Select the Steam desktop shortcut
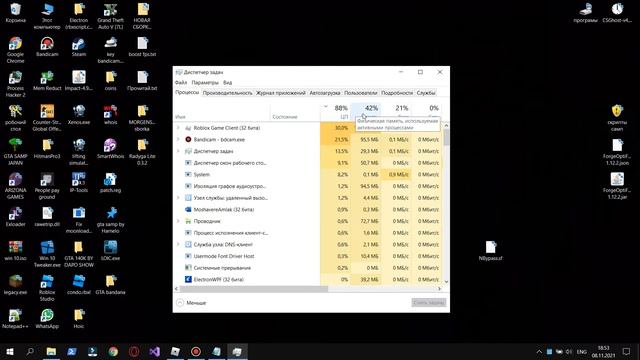Screen dimensions: 640x360 78,47
